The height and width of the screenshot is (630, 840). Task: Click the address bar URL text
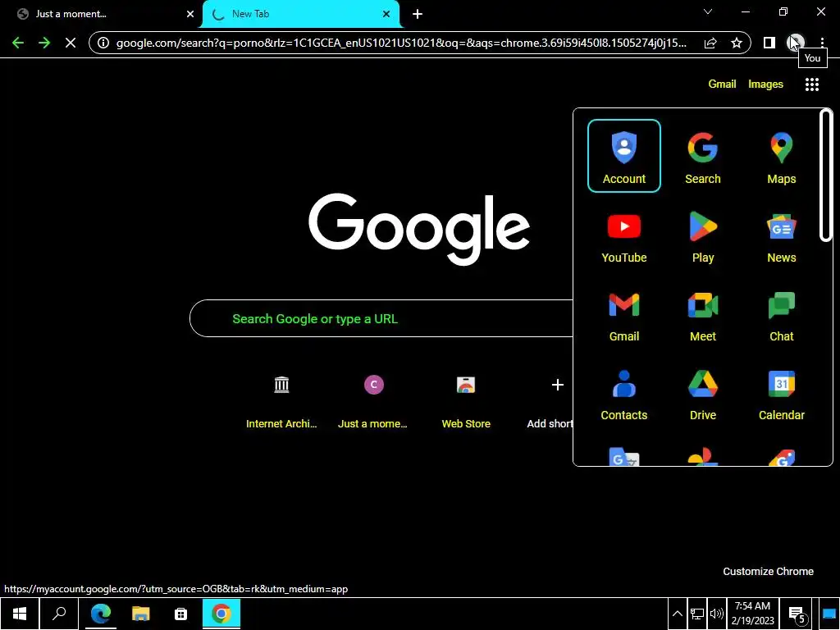point(400,43)
